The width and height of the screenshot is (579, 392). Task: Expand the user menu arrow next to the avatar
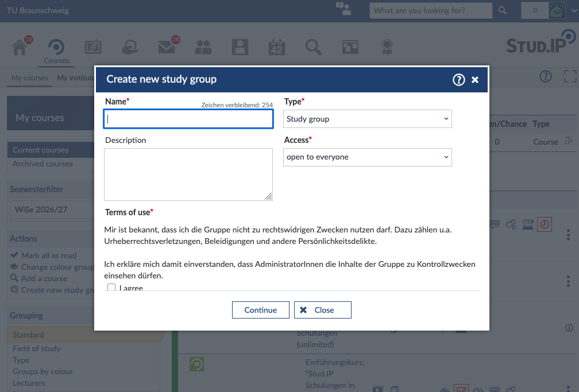[x=574, y=10]
